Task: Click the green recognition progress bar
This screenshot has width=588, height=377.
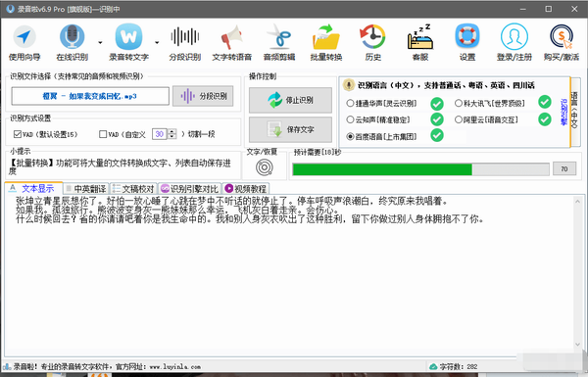Action: pyautogui.click(x=420, y=169)
